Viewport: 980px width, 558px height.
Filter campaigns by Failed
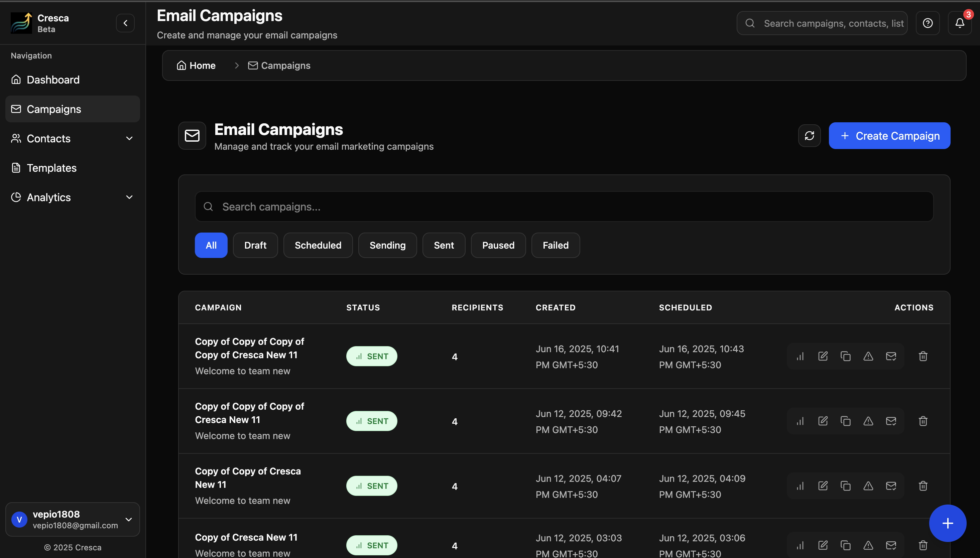coord(556,245)
